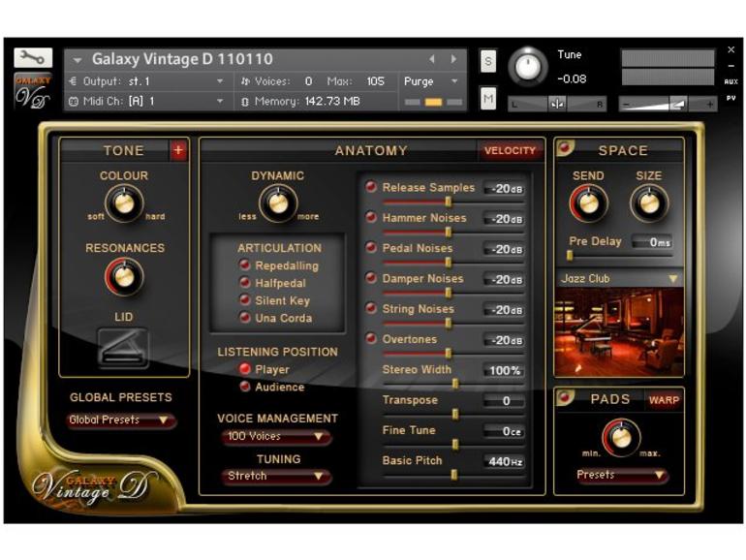Enable Repedalling articulation
Screen dimensions: 746x560
tap(244, 265)
